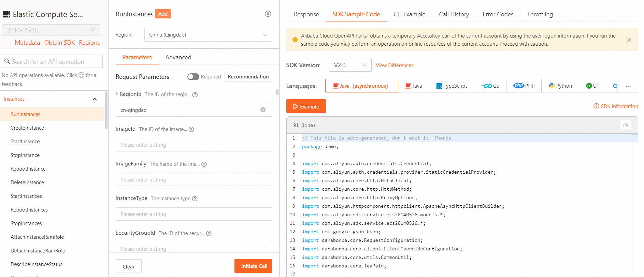This screenshot has height=277, width=644.
Task: Open the Region China (Qingdao) dropdown
Action: [x=208, y=35]
